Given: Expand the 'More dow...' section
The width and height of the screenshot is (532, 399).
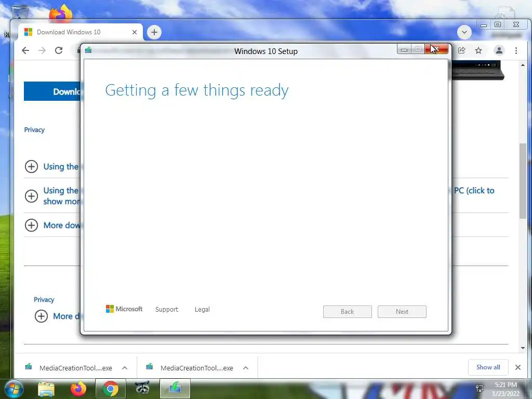Looking at the screenshot, I should [x=31, y=225].
